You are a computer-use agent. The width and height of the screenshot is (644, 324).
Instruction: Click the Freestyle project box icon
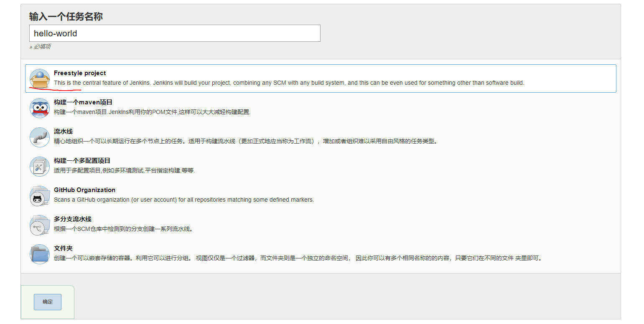pyautogui.click(x=40, y=79)
